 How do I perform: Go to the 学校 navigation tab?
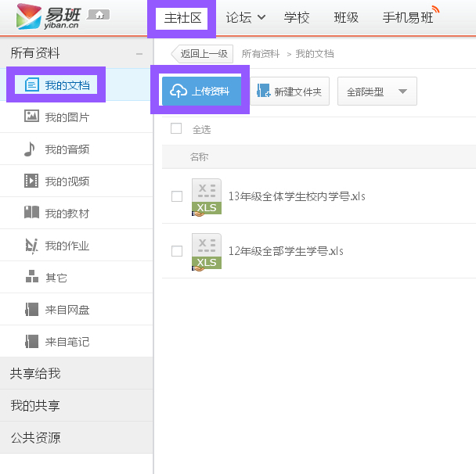[x=297, y=17]
